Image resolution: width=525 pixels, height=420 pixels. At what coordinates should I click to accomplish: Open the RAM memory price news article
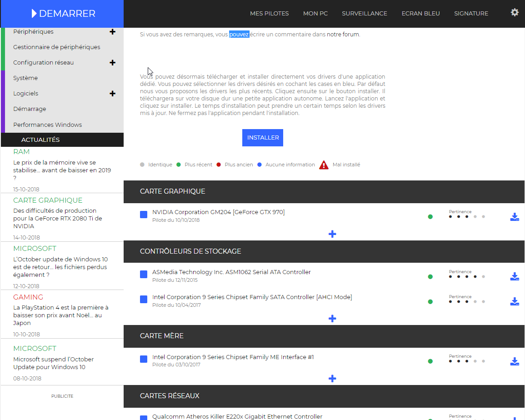pos(62,170)
